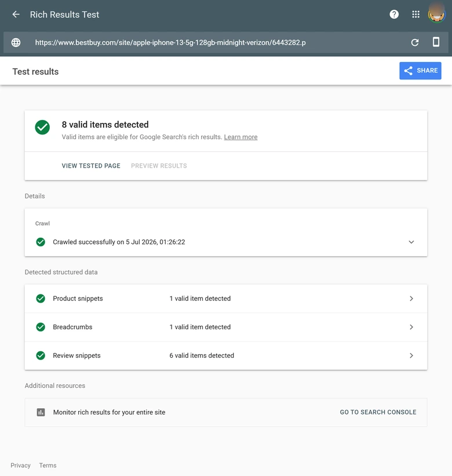Open the Terms link
Screen dimensions: 452x476
48,466
